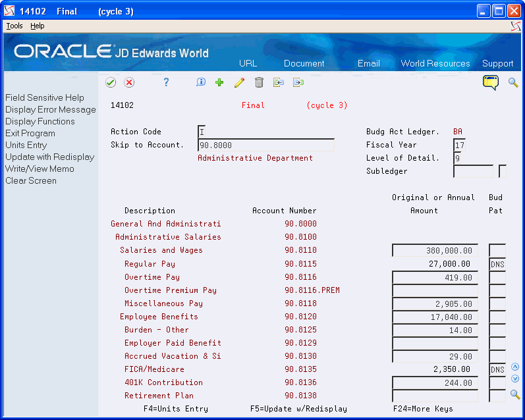Click the Subledger input field
The width and height of the screenshot is (525, 420).
[x=473, y=171]
